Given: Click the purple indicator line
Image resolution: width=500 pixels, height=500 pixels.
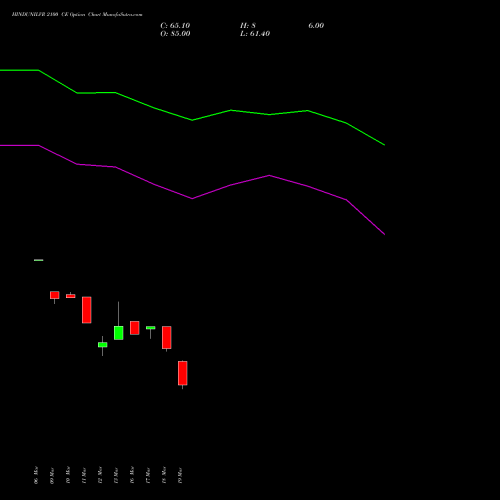Looking at the screenshot, I should point(192,198).
